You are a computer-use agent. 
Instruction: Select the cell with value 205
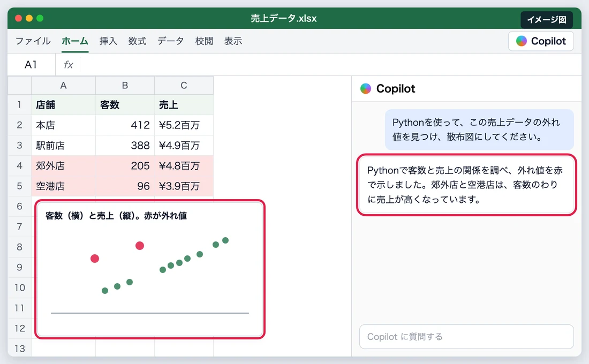(x=125, y=165)
